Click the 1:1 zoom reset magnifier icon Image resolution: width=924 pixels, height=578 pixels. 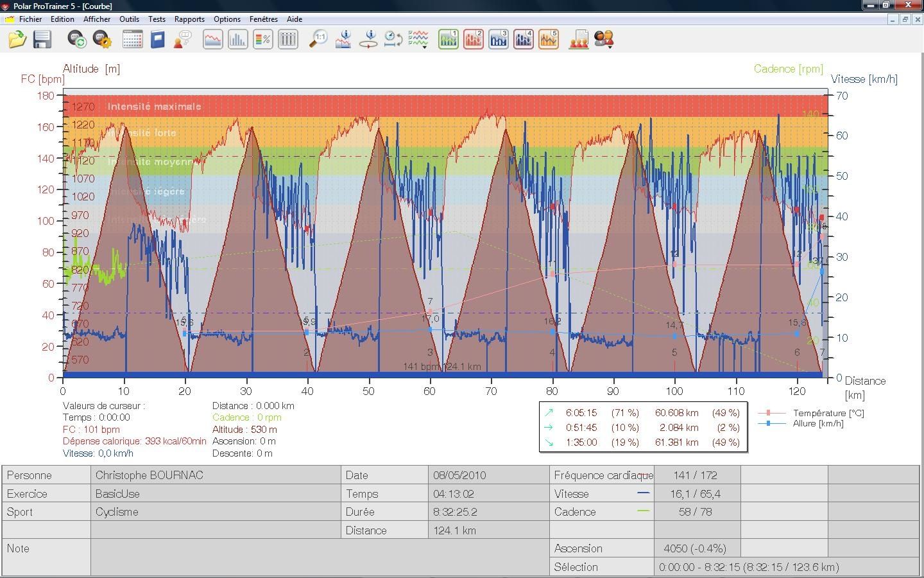[318, 39]
